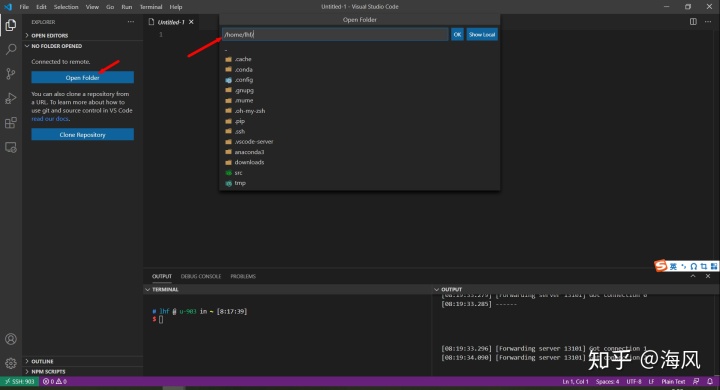Select the .cache folder
Screen dimensions: 720x390
(x=359, y=59)
